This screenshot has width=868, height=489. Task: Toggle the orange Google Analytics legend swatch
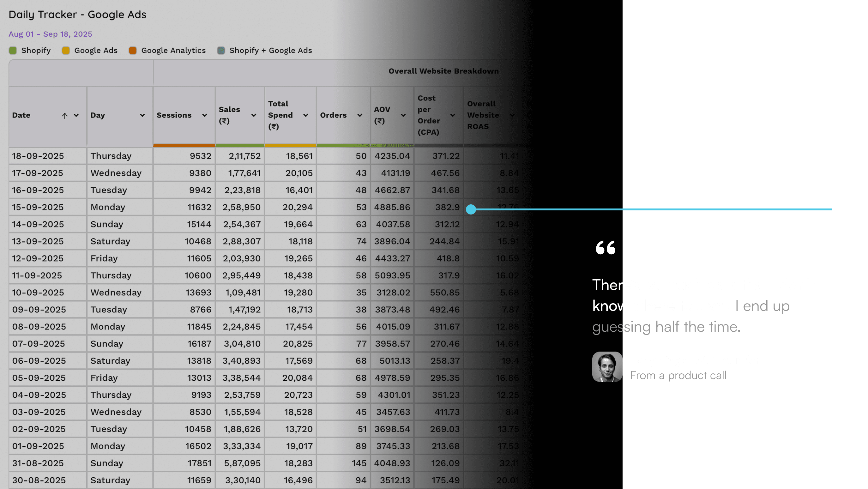pos(133,51)
